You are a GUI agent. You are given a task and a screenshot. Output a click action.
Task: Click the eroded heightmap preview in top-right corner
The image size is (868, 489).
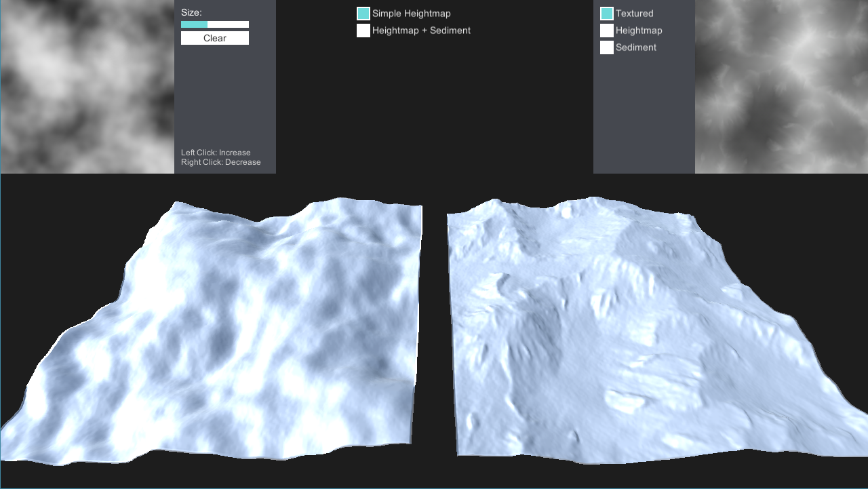(780, 87)
